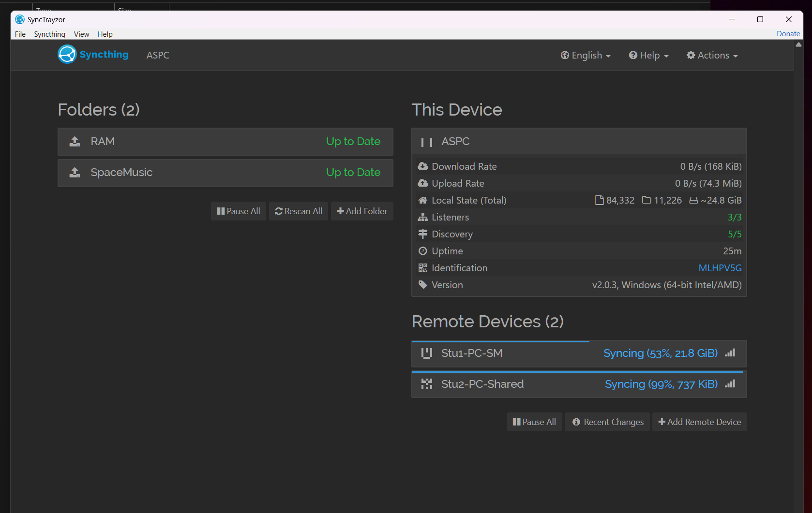Click Pause All under Remote Devices
812x513 pixels.
[534, 422]
